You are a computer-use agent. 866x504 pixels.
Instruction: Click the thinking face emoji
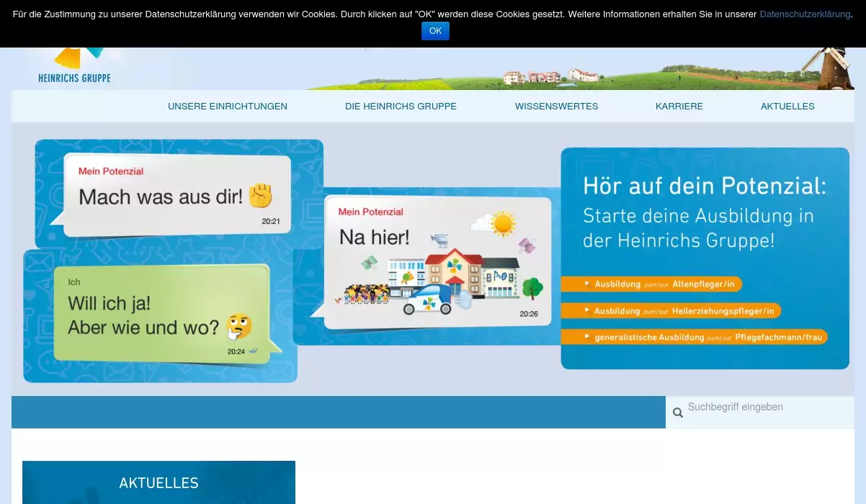click(238, 326)
